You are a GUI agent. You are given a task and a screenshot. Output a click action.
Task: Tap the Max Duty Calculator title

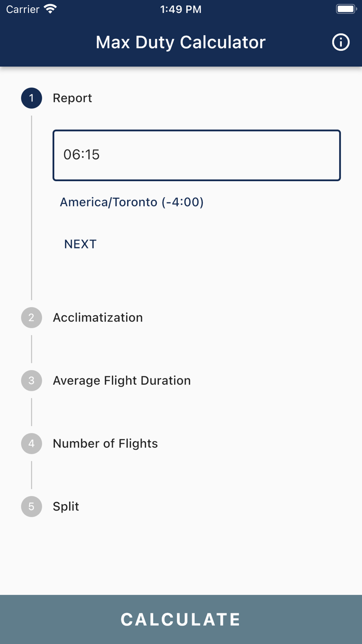tap(180, 42)
